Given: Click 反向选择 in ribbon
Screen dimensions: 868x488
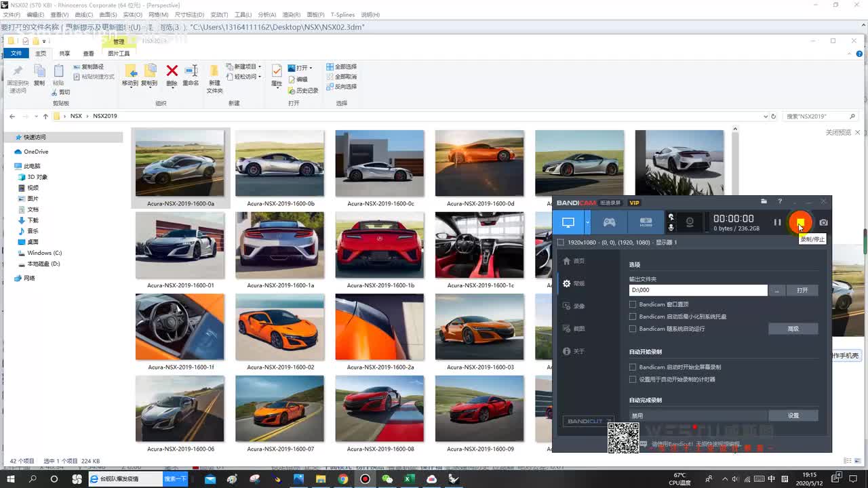Looking at the screenshot, I should click(341, 87).
